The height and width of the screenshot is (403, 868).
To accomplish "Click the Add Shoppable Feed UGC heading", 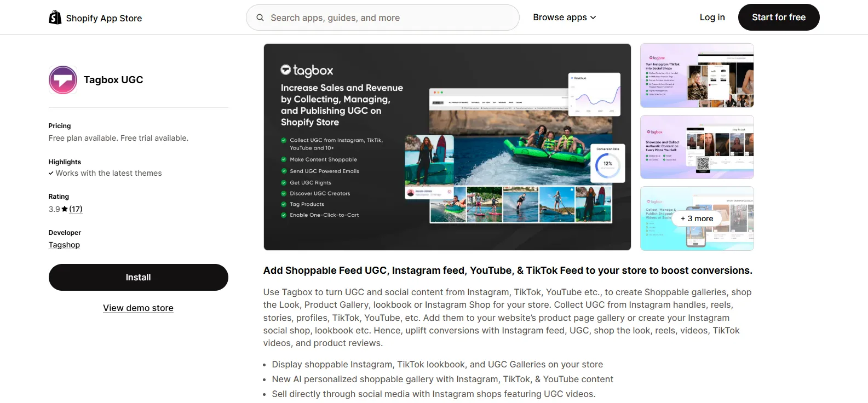I will [x=508, y=270].
